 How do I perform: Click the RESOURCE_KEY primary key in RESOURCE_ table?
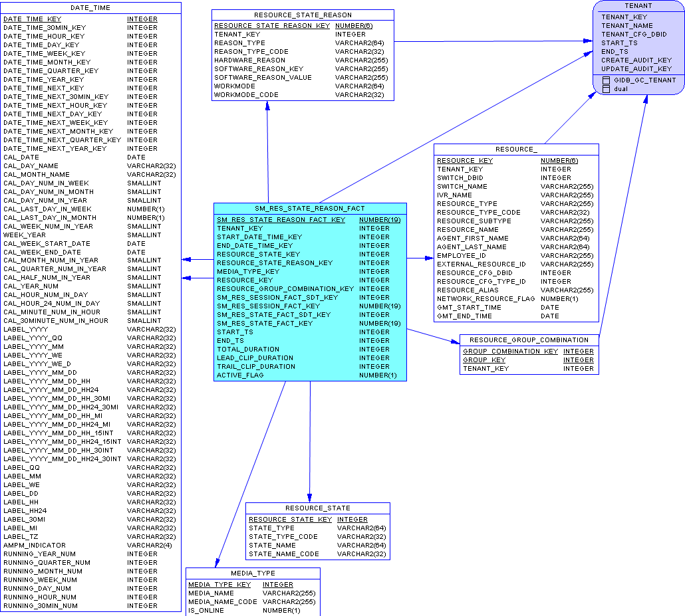click(x=465, y=161)
